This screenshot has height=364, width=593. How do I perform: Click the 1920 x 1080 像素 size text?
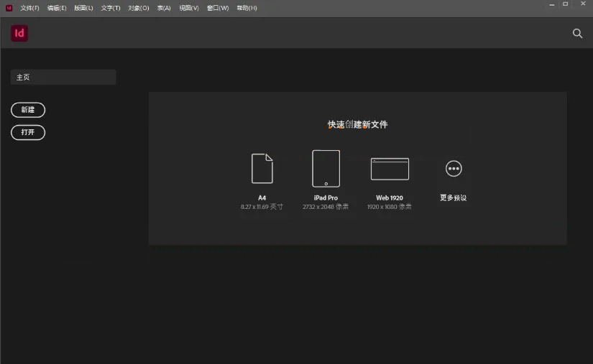pos(389,207)
